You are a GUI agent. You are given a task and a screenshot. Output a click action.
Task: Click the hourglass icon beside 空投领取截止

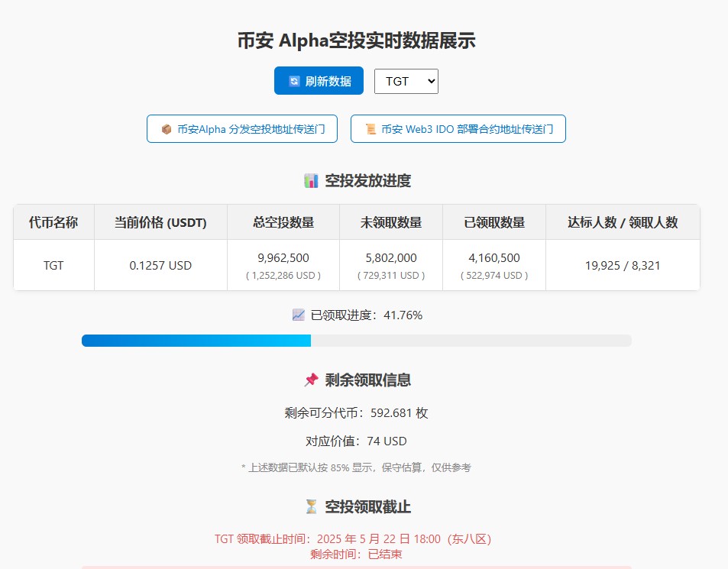point(311,506)
